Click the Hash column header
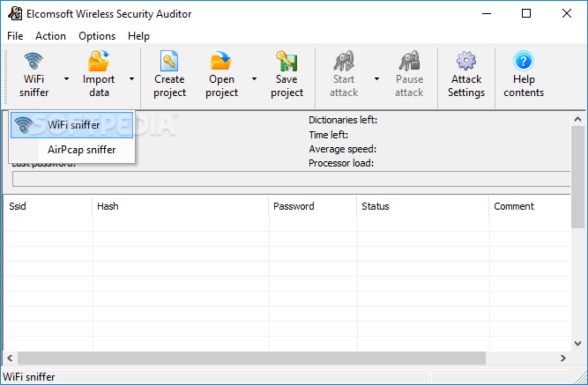Image resolution: width=588 pixels, height=385 pixels. pyautogui.click(x=181, y=206)
